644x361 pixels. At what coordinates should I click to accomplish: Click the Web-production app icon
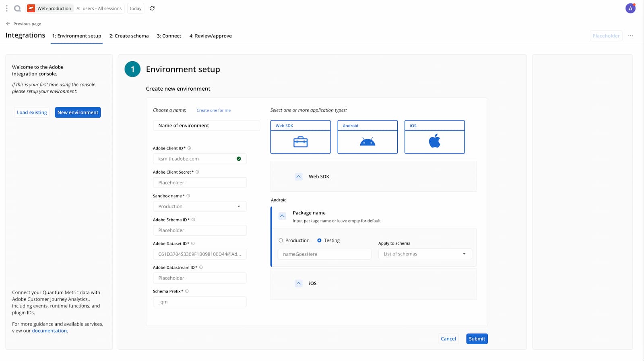tap(31, 8)
